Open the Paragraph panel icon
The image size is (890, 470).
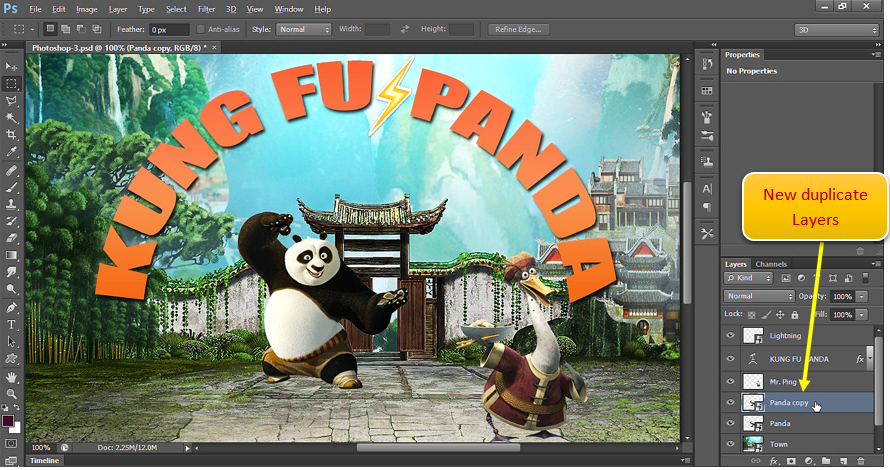[707, 207]
